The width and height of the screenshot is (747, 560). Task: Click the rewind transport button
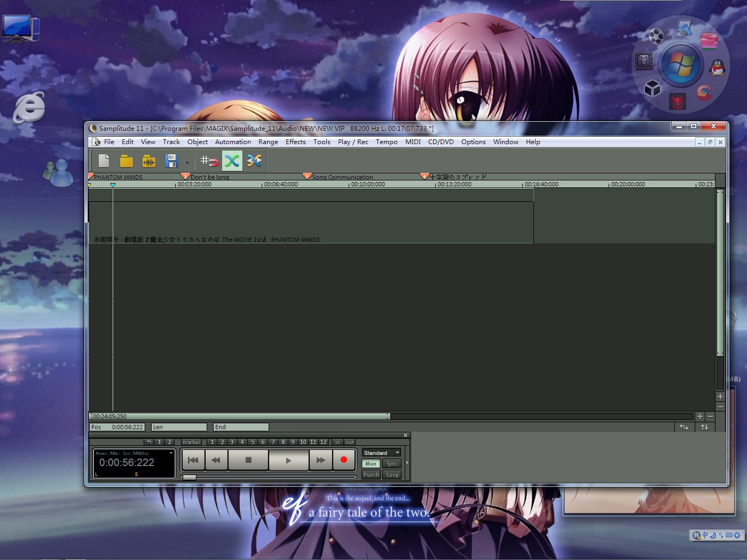point(216,460)
